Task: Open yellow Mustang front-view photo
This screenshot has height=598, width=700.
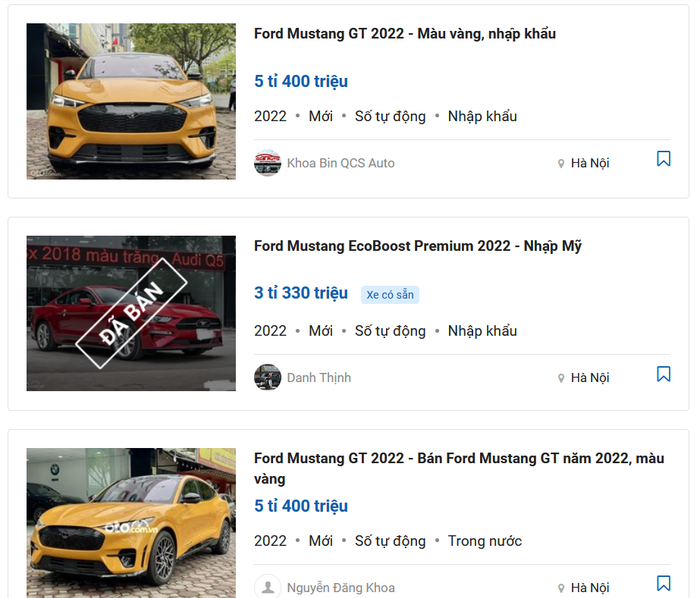Action: pyautogui.click(x=131, y=101)
